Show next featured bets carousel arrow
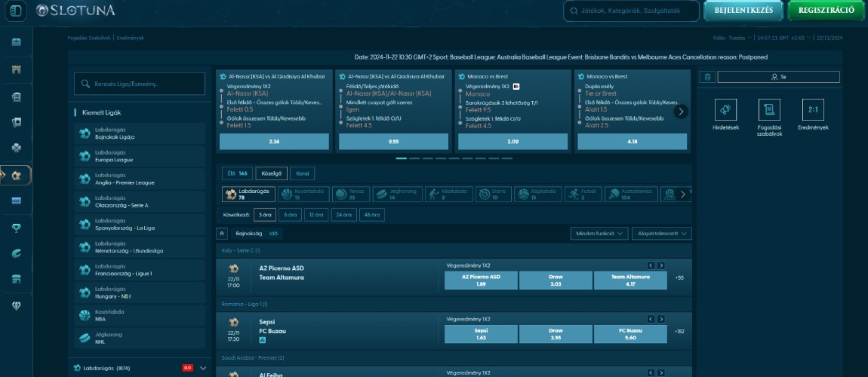The height and width of the screenshot is (377, 868). coord(681,112)
